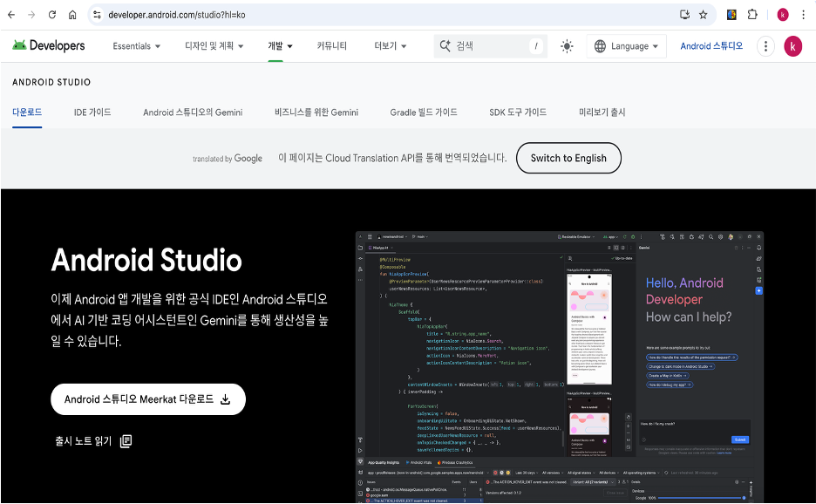Open the Gradle 빌드 가이드 tab
The width and height of the screenshot is (816, 504).
point(424,112)
